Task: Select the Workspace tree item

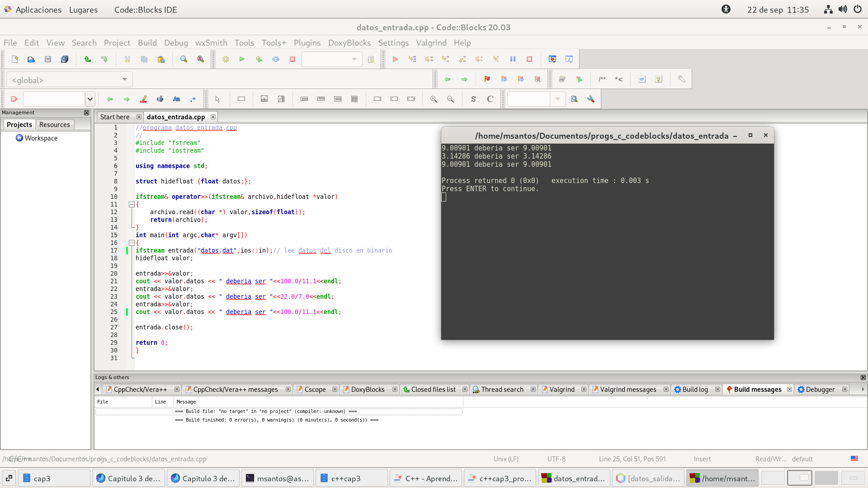Action: (41, 138)
